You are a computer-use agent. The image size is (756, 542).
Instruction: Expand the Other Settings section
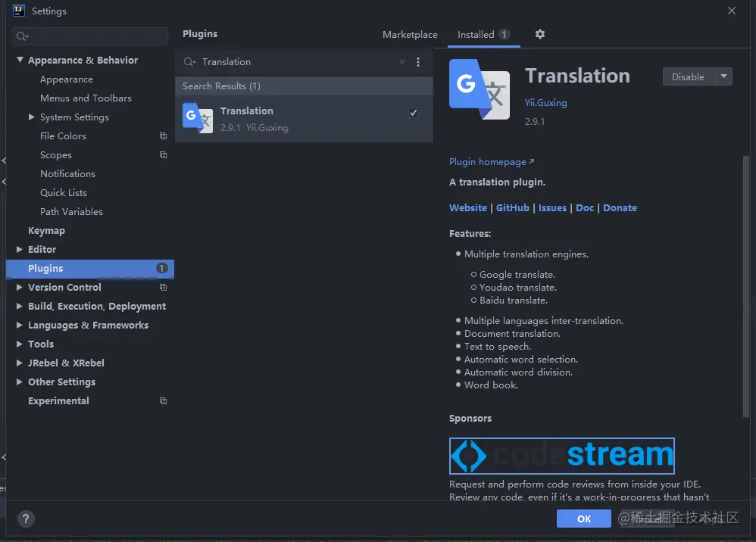coord(19,382)
